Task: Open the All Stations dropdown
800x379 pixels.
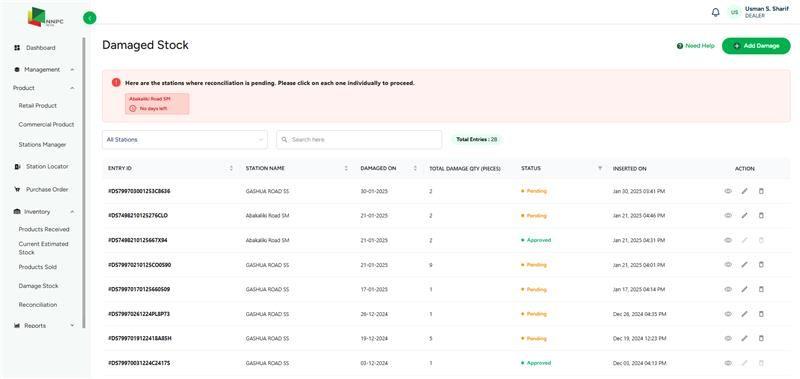Action: click(x=185, y=140)
